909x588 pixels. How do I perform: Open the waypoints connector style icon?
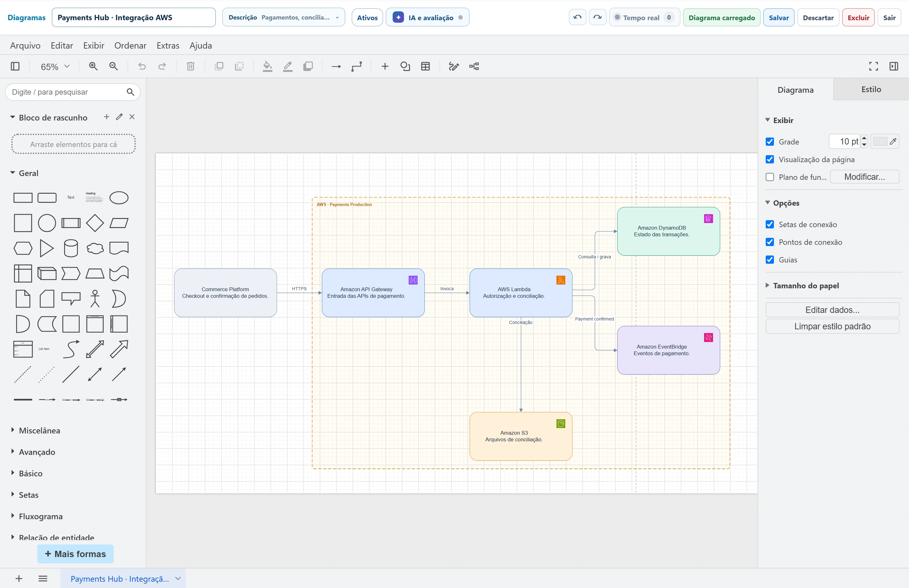tap(356, 67)
